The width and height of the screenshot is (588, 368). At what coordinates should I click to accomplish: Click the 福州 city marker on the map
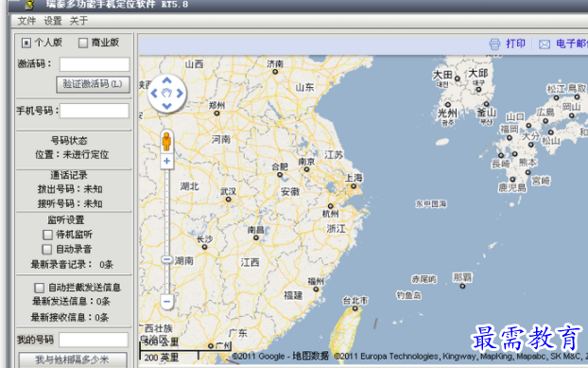[316, 289]
